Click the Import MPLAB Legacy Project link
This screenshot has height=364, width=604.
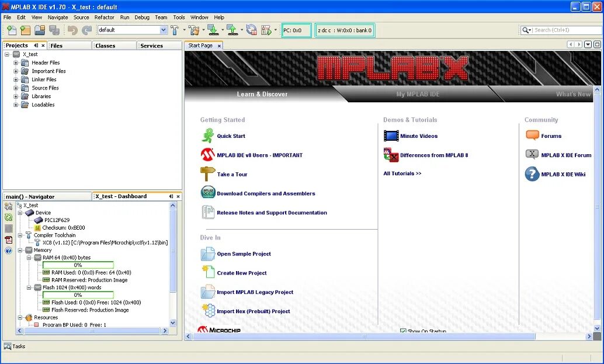tap(255, 292)
